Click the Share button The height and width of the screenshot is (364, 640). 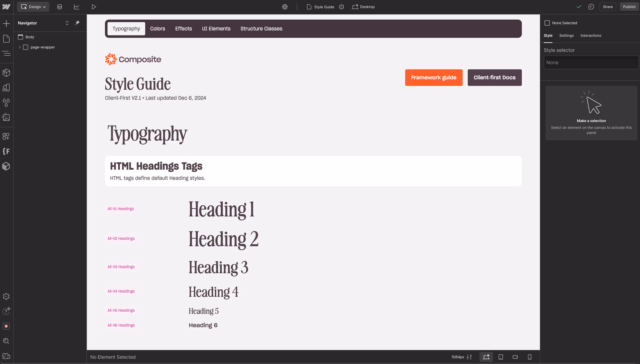(607, 7)
